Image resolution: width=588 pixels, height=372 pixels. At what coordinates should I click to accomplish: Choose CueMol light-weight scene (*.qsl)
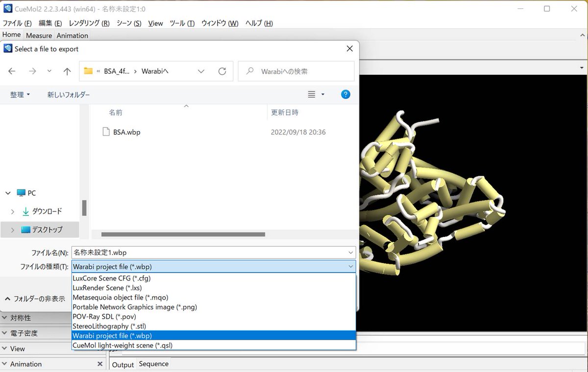[214, 345]
